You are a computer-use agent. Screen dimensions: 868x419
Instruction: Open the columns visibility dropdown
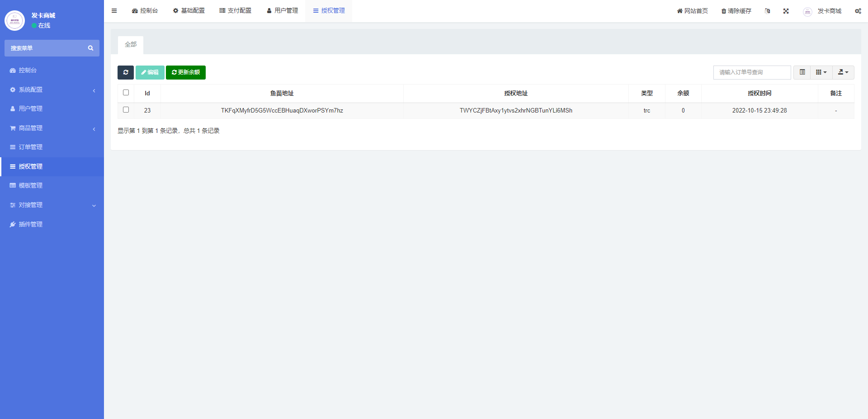821,72
